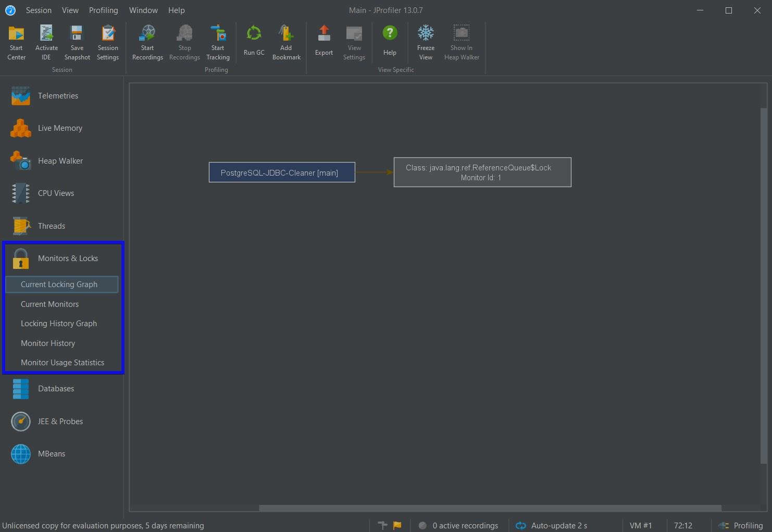772x532 pixels.
Task: Select the Heap Walker view
Action: click(60, 160)
